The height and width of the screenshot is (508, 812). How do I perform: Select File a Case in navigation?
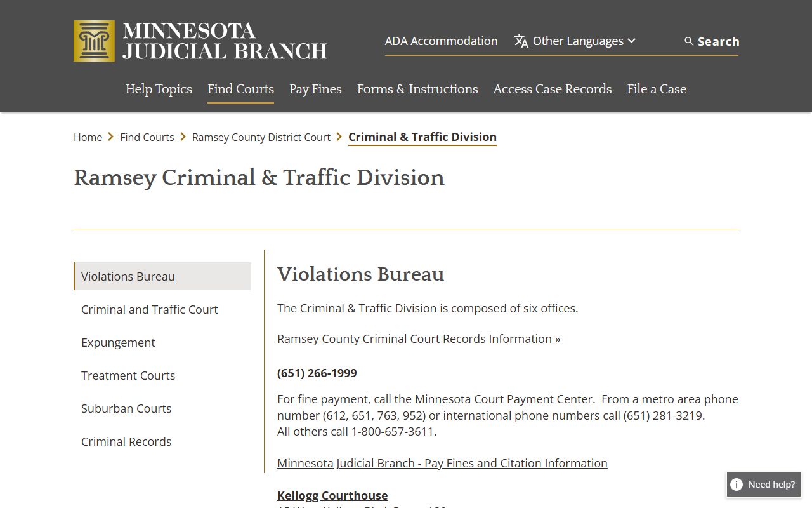coord(657,89)
